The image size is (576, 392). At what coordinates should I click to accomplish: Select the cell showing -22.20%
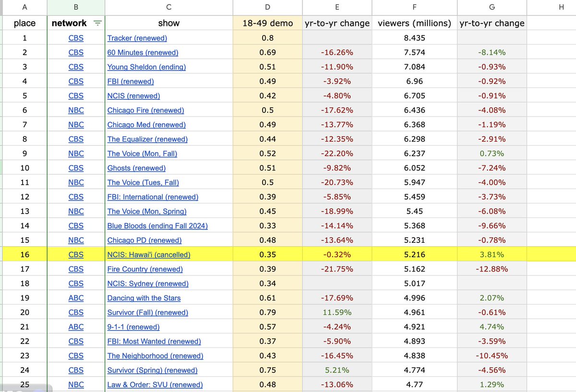click(337, 154)
